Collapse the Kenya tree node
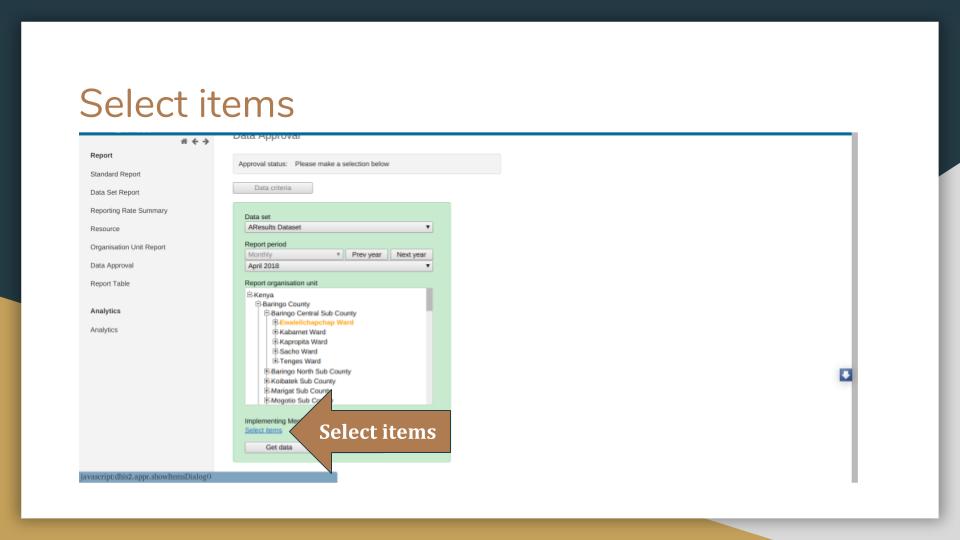 point(249,294)
